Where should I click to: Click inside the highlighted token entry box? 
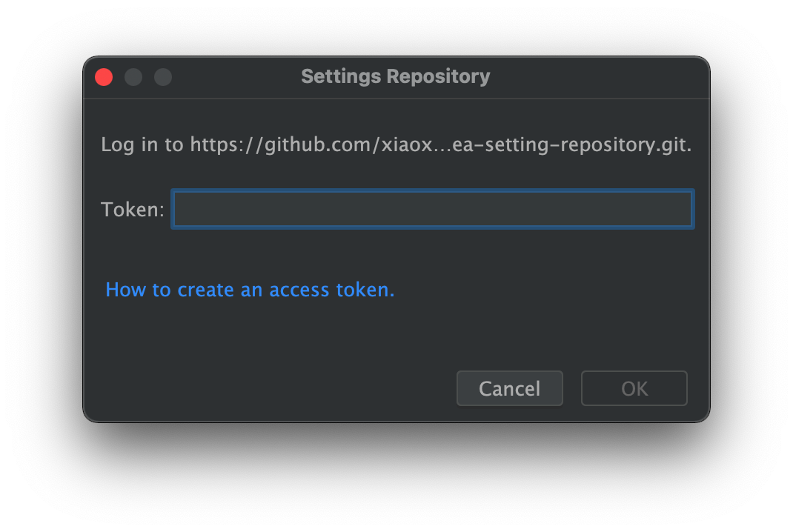click(x=432, y=208)
